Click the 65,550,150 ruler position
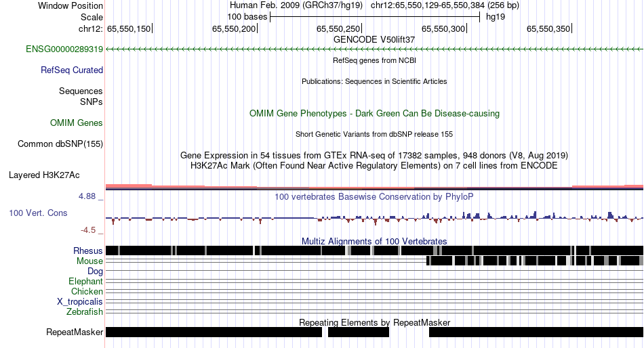The image size is (644, 348). coord(129,28)
